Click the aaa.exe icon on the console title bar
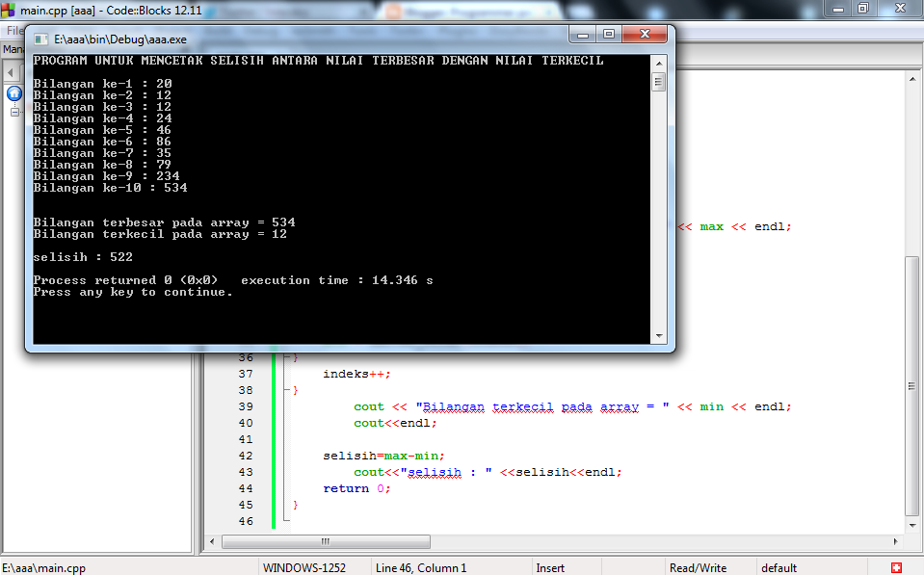Image resolution: width=924 pixels, height=575 pixels. click(x=40, y=39)
